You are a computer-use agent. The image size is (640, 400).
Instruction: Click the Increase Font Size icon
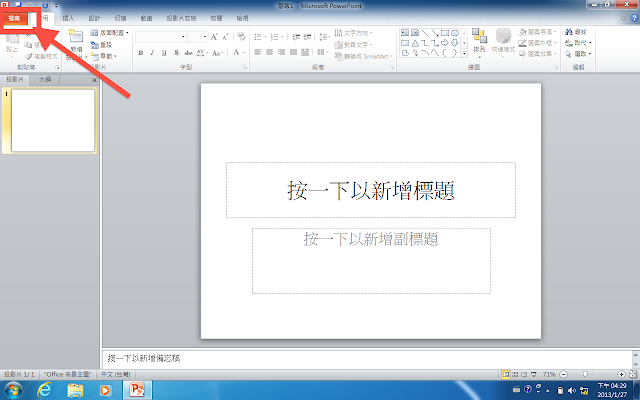[214, 37]
